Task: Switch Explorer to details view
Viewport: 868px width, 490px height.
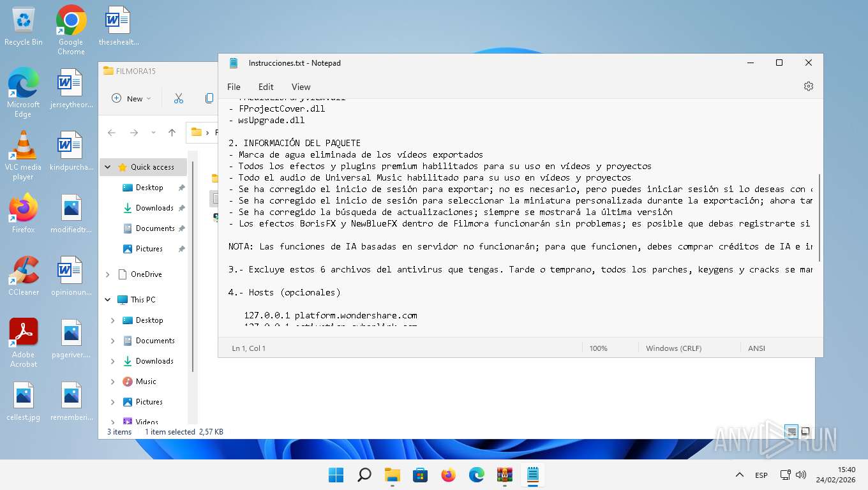Action: pos(792,432)
